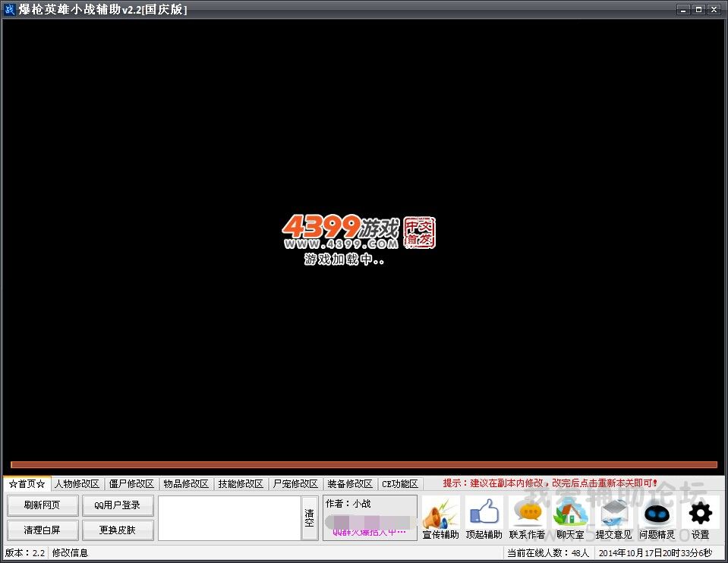The height and width of the screenshot is (563, 728).
Task: Switch to the CE功能区 tab
Action: pyautogui.click(x=400, y=483)
